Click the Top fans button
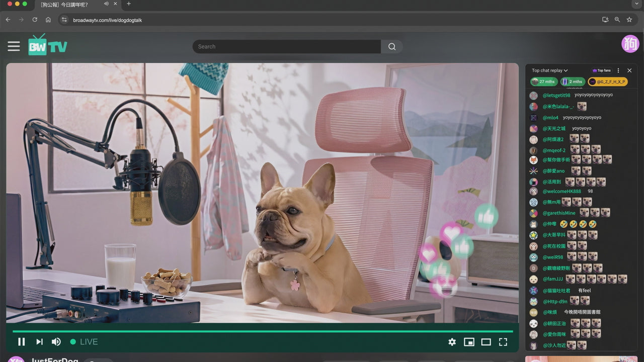 click(601, 70)
